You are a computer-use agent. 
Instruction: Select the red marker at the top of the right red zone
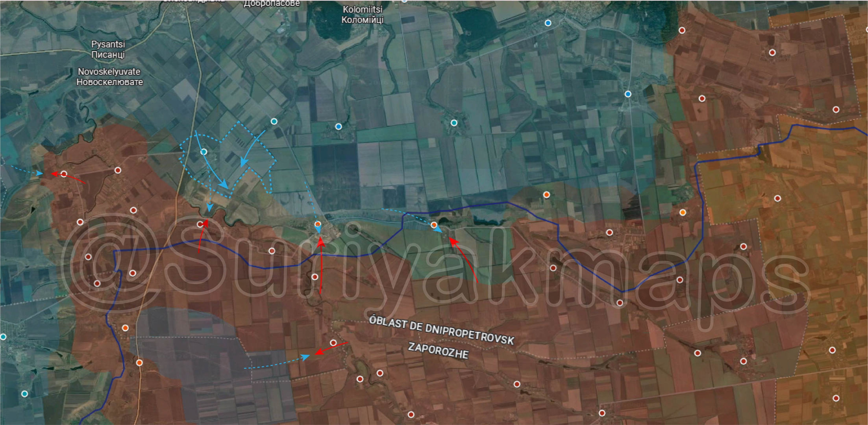click(x=682, y=30)
